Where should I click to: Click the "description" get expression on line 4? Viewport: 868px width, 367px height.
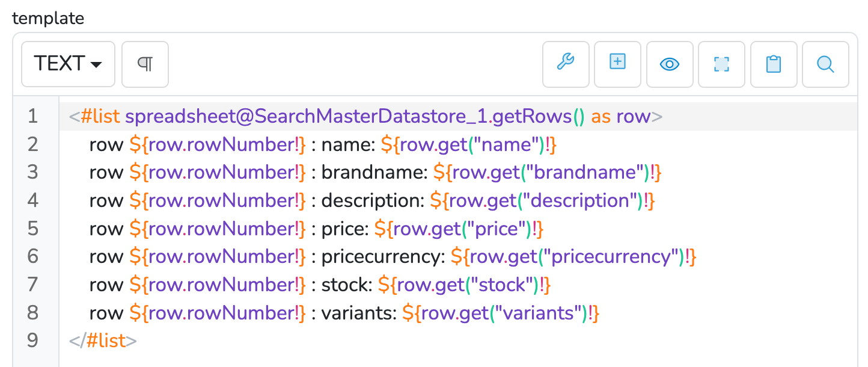click(x=542, y=201)
